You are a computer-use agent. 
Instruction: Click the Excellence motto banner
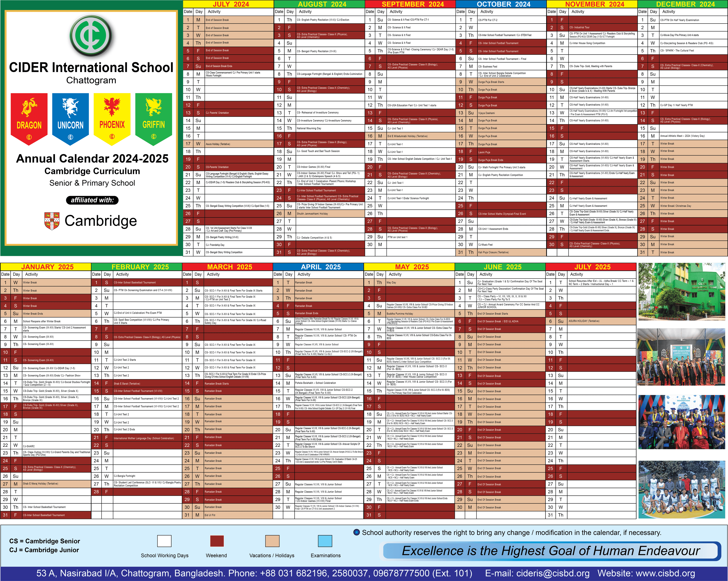point(550,551)
